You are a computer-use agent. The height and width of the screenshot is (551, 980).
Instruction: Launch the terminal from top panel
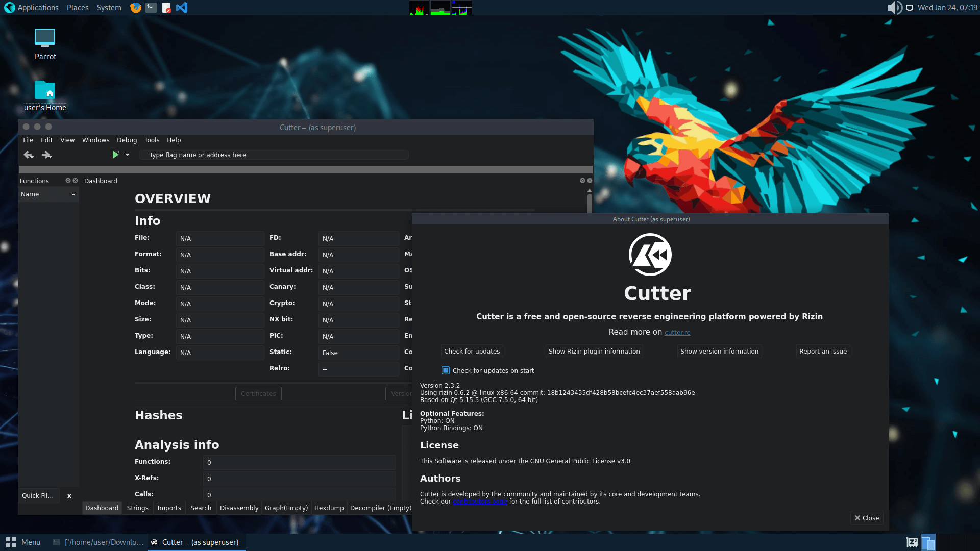[x=151, y=8]
